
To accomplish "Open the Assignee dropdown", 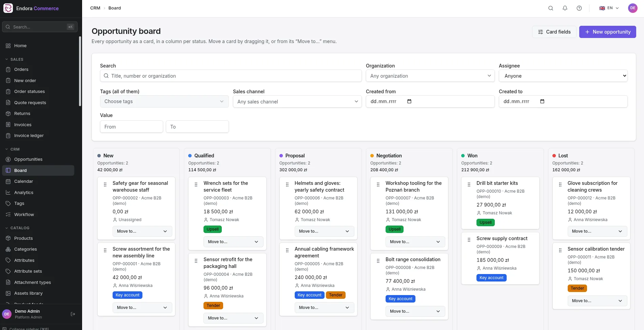I will (563, 76).
